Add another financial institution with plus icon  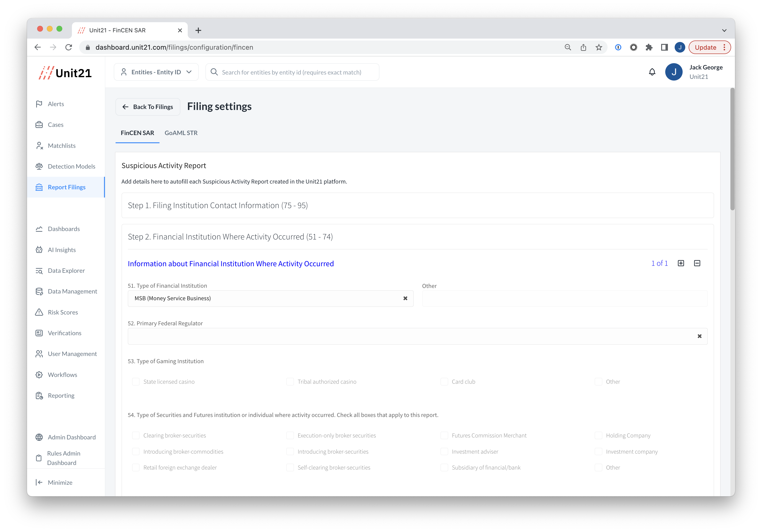(x=681, y=263)
